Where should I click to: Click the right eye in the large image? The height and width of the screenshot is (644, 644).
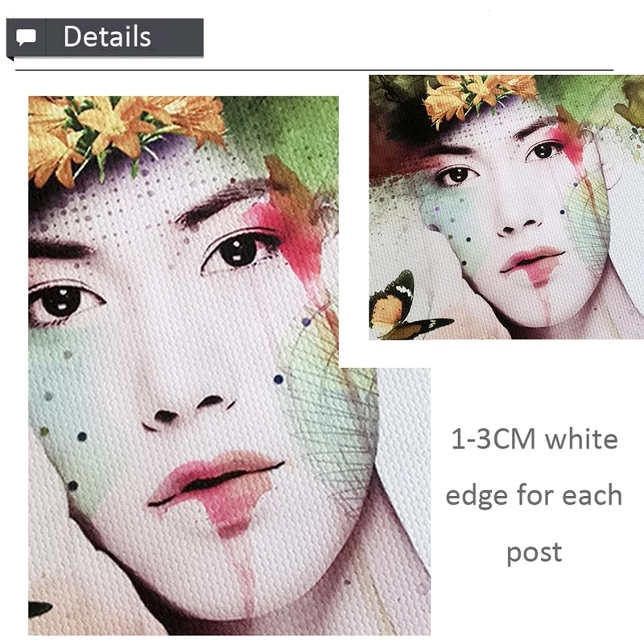pyautogui.click(x=240, y=250)
